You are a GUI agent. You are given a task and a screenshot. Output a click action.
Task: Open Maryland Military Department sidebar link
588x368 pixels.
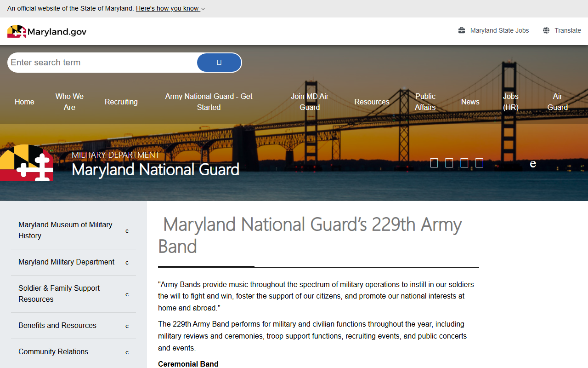point(67,262)
